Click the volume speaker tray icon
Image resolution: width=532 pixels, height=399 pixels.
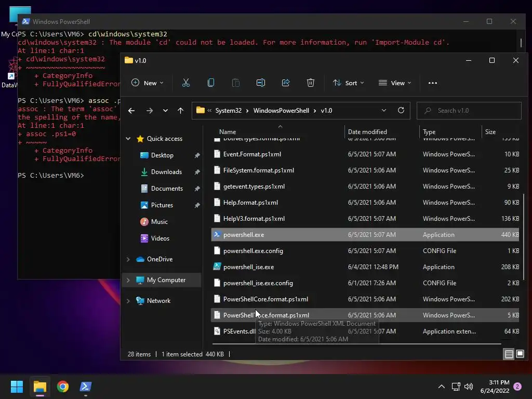point(469,387)
